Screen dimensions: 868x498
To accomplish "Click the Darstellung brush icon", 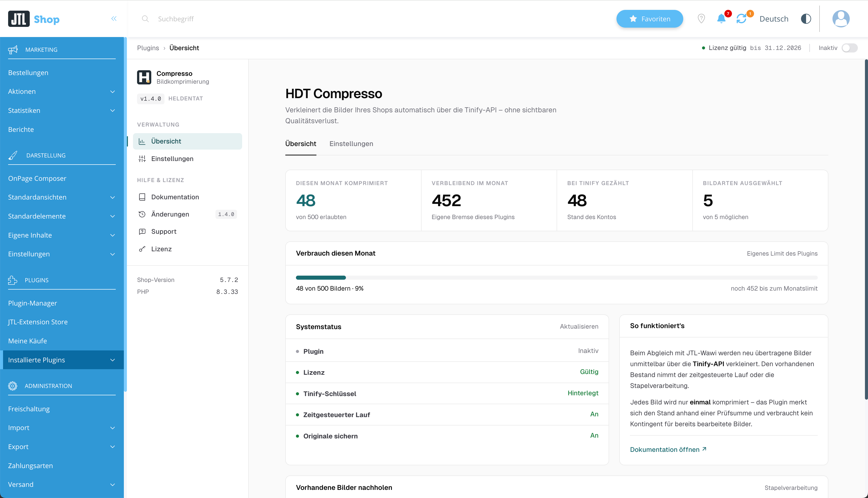I will [x=13, y=155].
